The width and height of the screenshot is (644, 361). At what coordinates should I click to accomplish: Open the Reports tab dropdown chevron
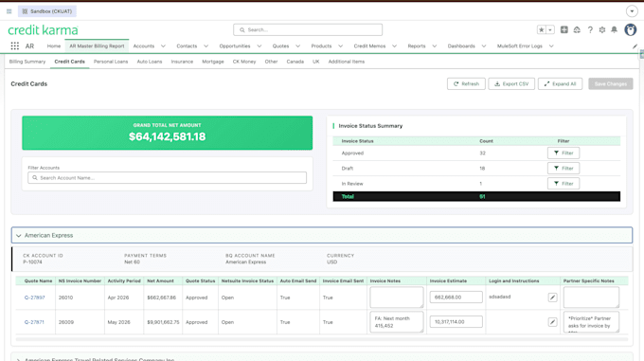pyautogui.click(x=434, y=46)
